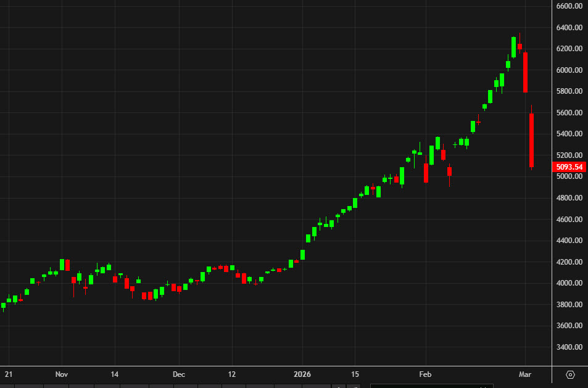Select the Nov label on the time axis
This screenshot has width=588, height=388.
pyautogui.click(x=60, y=374)
